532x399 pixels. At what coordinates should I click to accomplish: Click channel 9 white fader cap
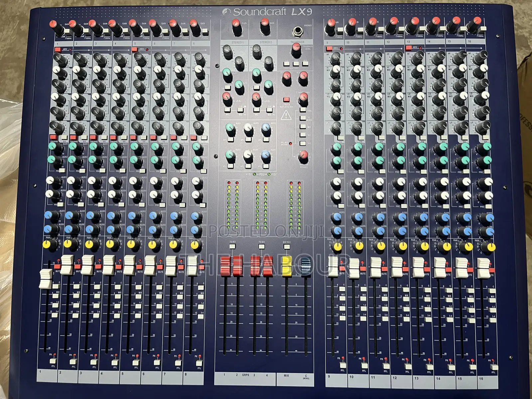point(333,266)
